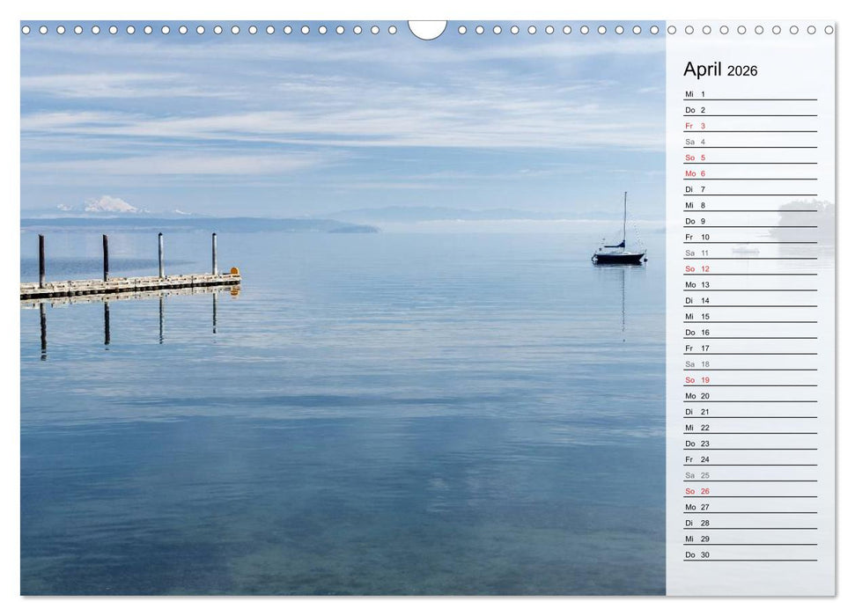This screenshot has width=855, height=616.
Task: Click the center hanger notch on the binding
Action: point(427,29)
